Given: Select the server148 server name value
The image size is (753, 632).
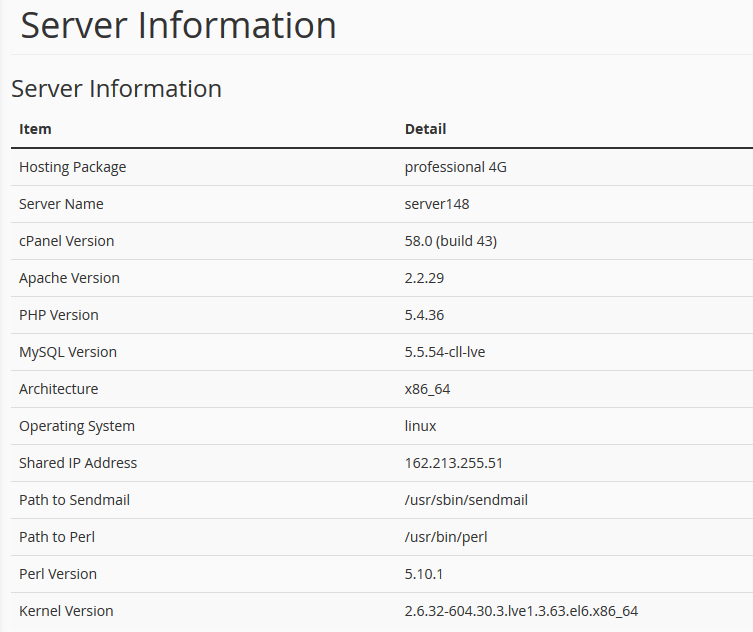Looking at the screenshot, I should pyautogui.click(x=437, y=204).
